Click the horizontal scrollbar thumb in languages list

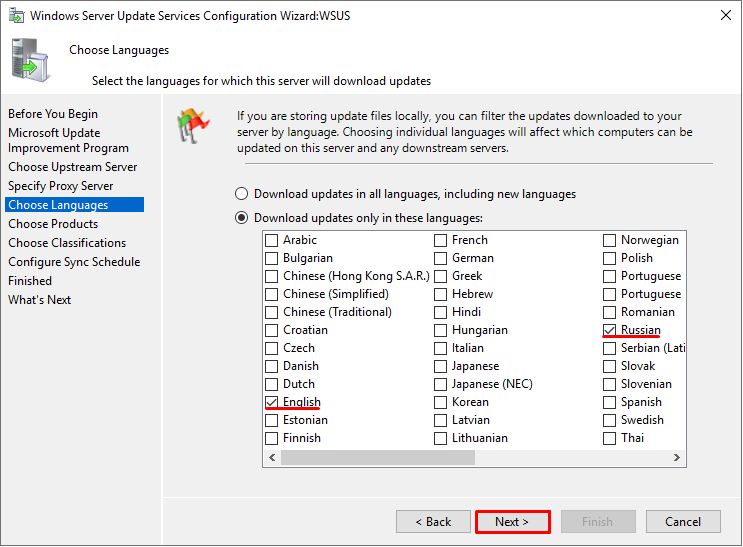tap(378, 457)
